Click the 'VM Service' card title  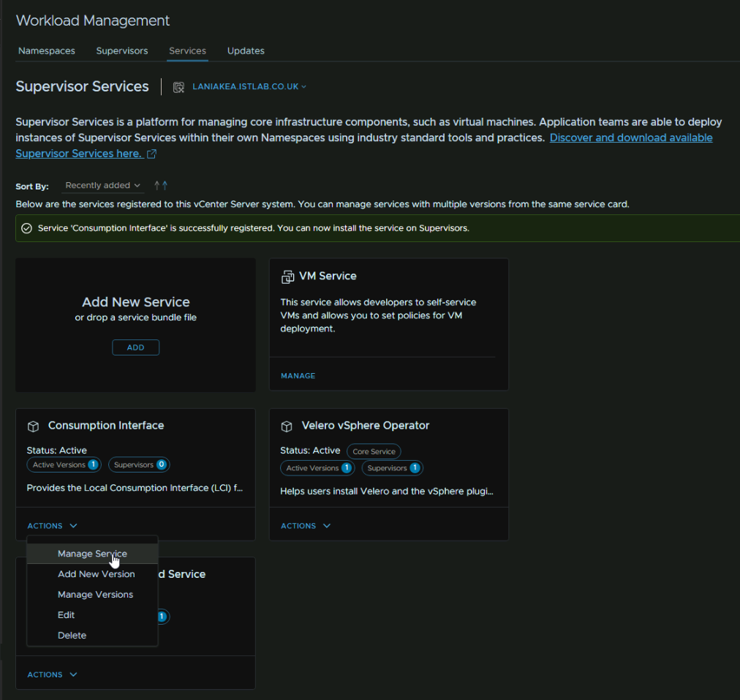point(328,276)
